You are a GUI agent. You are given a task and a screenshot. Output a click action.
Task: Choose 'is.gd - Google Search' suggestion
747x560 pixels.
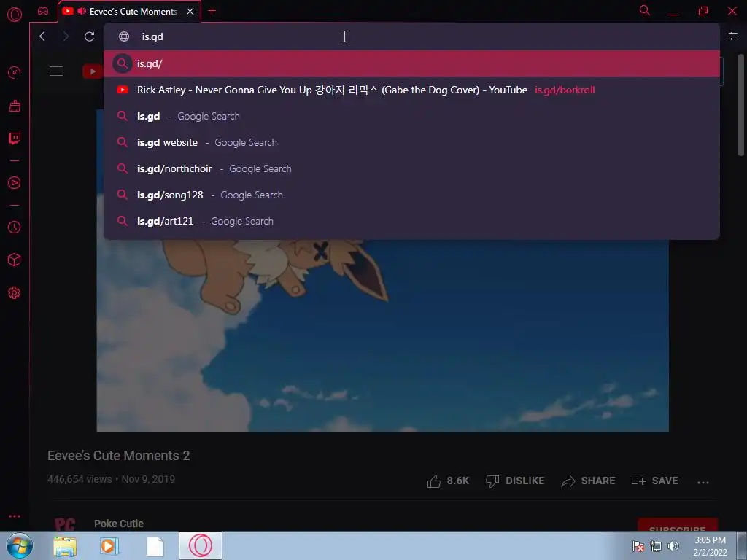[411, 116]
